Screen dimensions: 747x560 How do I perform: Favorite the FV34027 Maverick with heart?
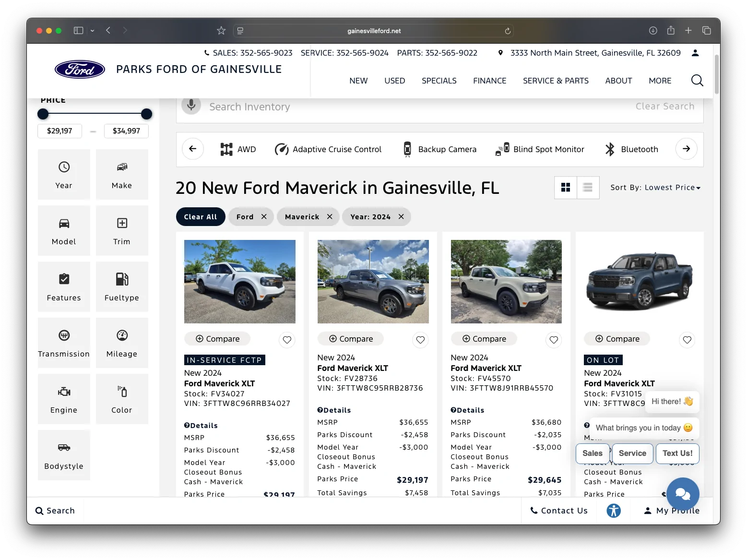(287, 340)
